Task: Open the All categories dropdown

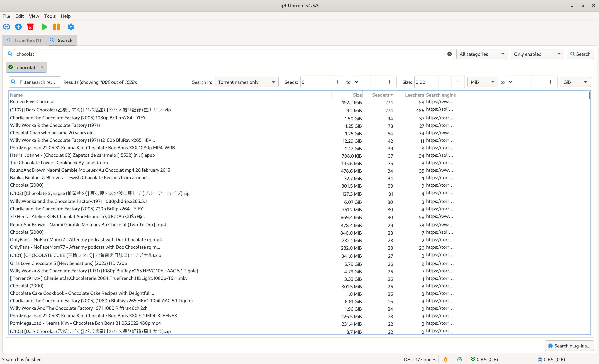Action: [482, 54]
